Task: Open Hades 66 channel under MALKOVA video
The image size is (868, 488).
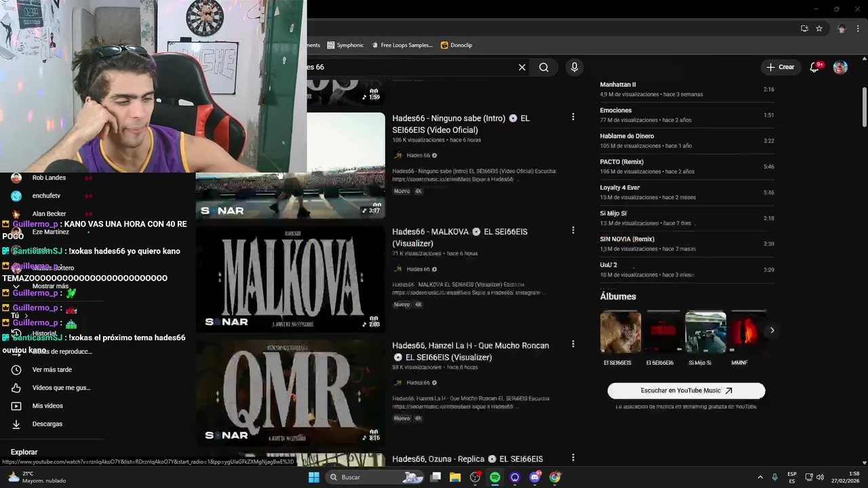Action: coord(418,269)
